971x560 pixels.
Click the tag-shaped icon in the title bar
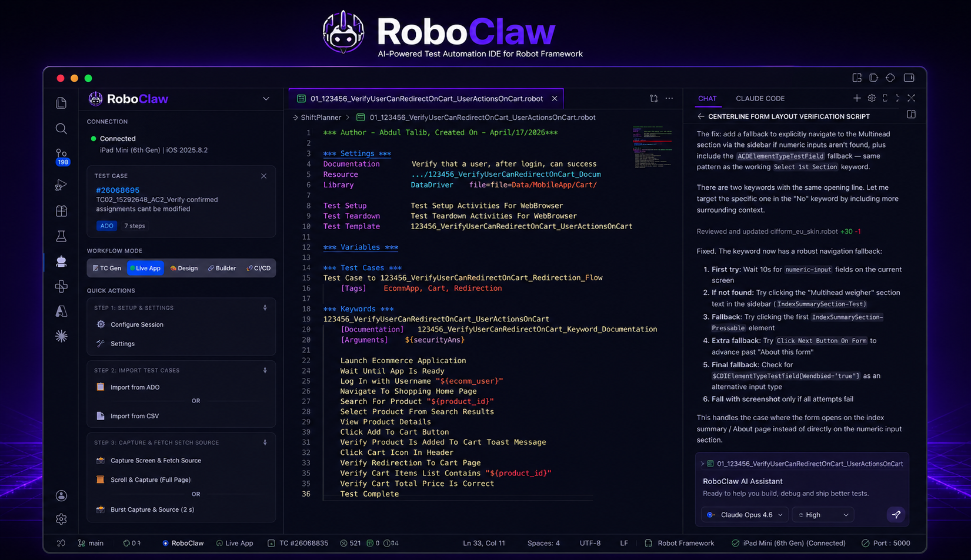(x=873, y=78)
